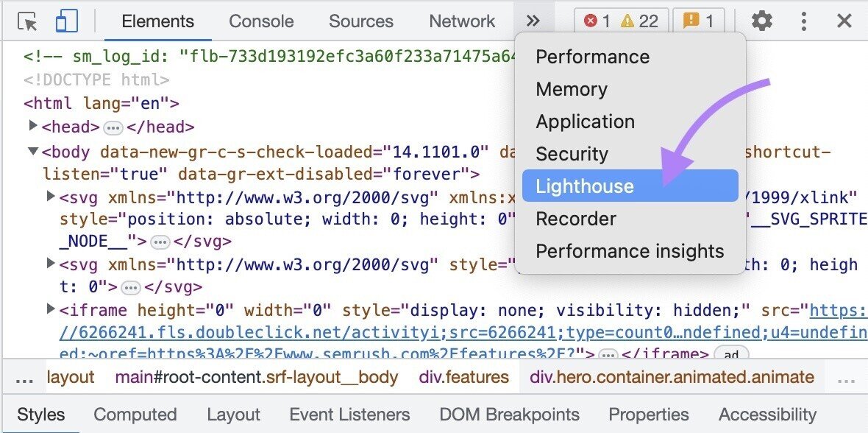
Task: Open DevTools settings gear
Action: tap(763, 21)
